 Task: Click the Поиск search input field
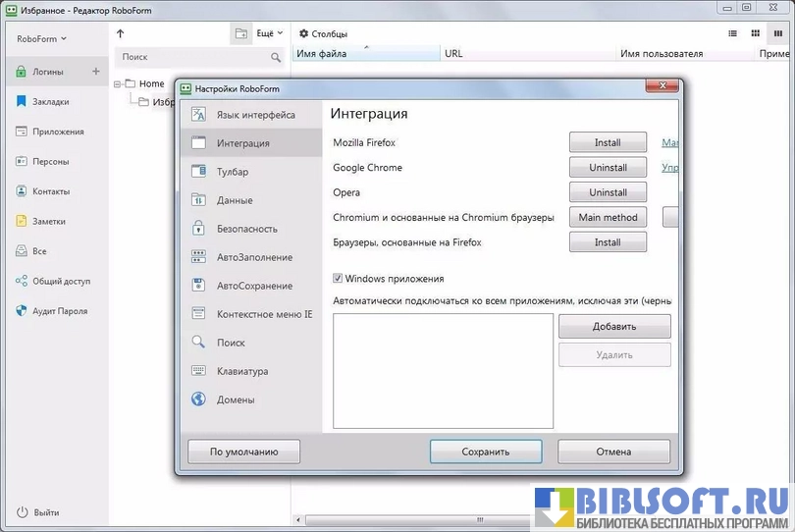click(191, 58)
